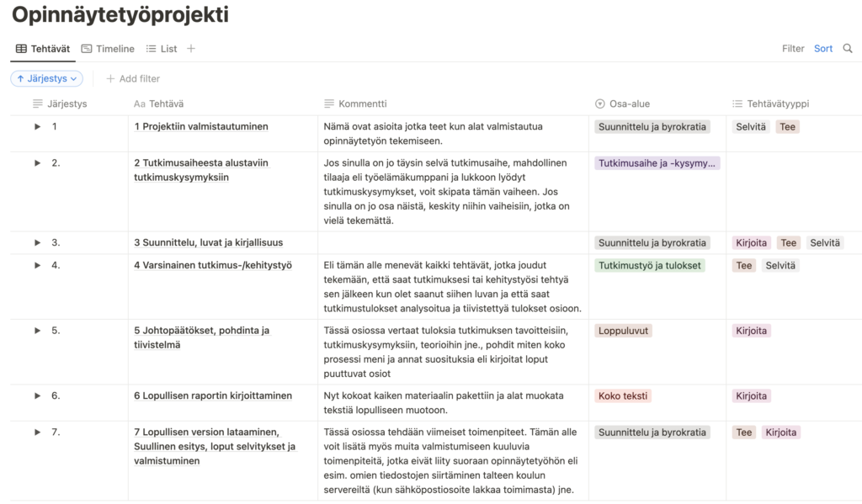This screenshot has height=504, width=862.
Task: Click the Timeline view icon
Action: pos(87,49)
